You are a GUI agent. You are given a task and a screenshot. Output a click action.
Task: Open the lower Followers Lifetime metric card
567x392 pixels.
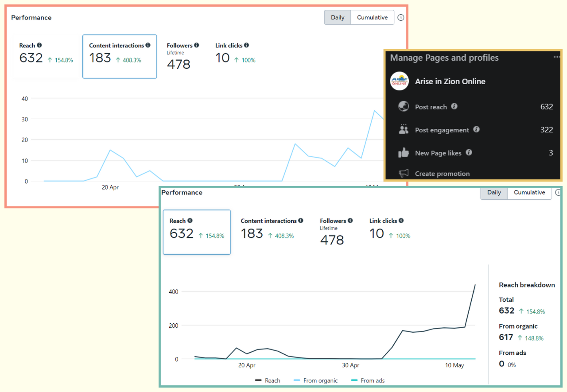[336, 232]
